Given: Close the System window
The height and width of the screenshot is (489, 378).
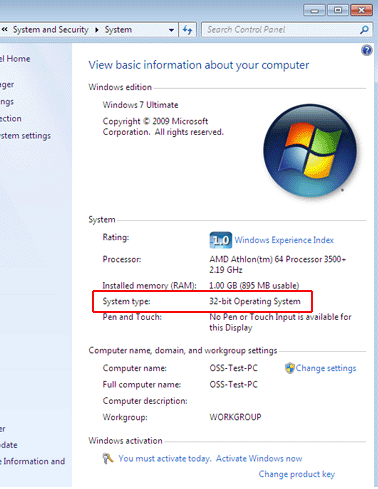Looking at the screenshot, I should tap(361, 10).
